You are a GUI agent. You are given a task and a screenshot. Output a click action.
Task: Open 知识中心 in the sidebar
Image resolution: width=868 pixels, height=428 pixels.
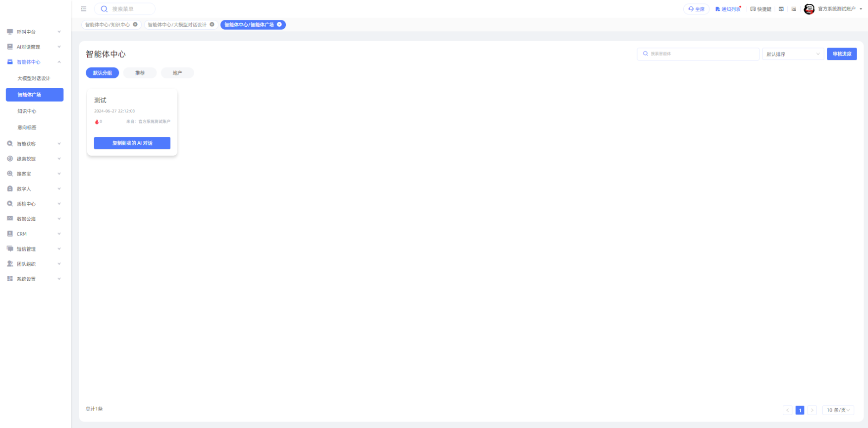[27, 111]
